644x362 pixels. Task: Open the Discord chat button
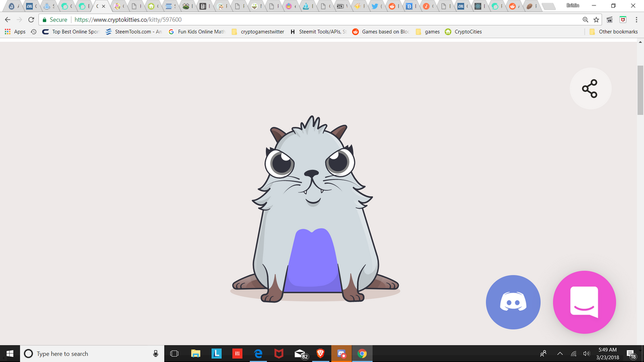click(513, 302)
